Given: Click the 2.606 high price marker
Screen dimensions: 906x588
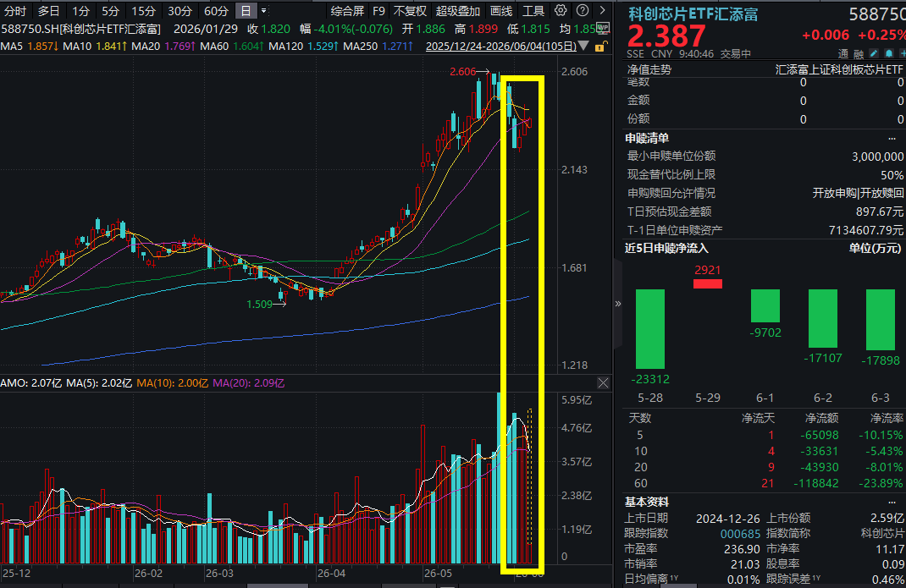Looking at the screenshot, I should pyautogui.click(x=463, y=72).
